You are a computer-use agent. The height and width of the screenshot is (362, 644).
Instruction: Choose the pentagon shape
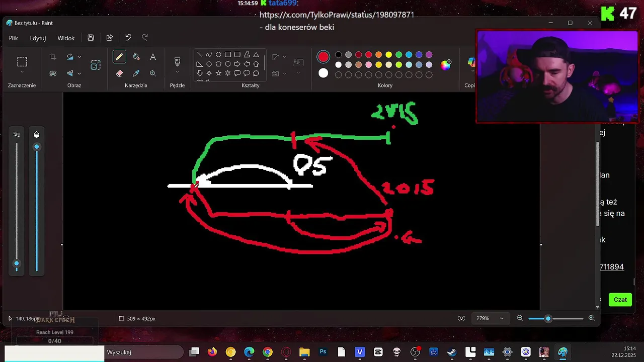218,64
